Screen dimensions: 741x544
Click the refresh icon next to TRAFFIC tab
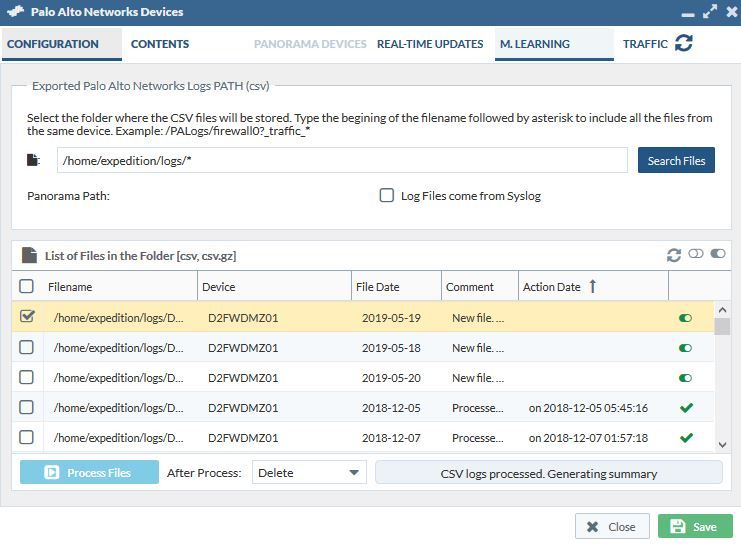[x=683, y=43]
